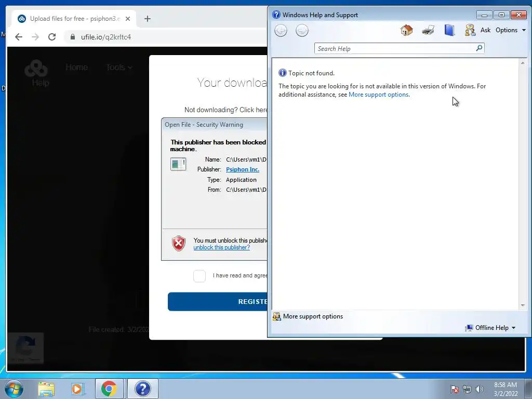Expand the Offline Help menu
The width and height of the screenshot is (532, 399).
pyautogui.click(x=490, y=328)
